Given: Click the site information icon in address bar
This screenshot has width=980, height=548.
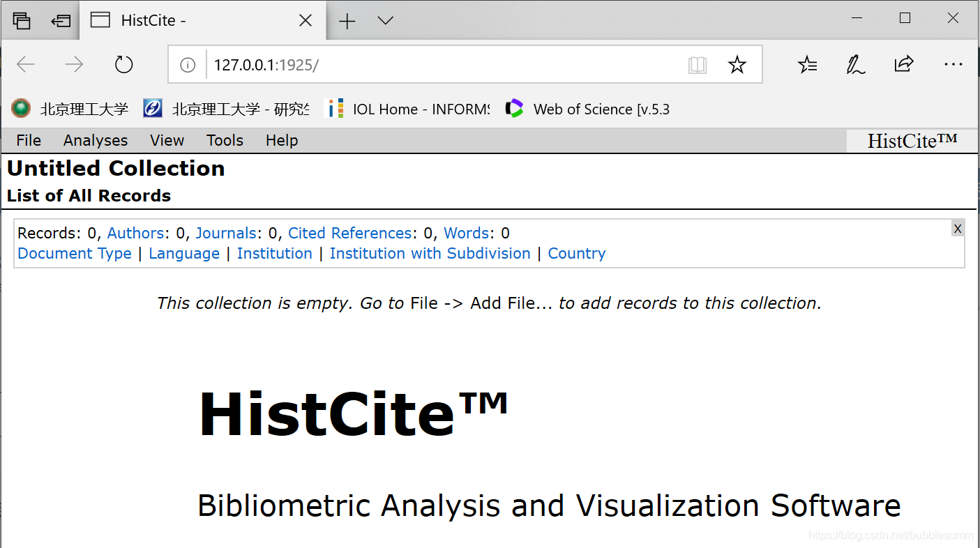Looking at the screenshot, I should click(188, 65).
